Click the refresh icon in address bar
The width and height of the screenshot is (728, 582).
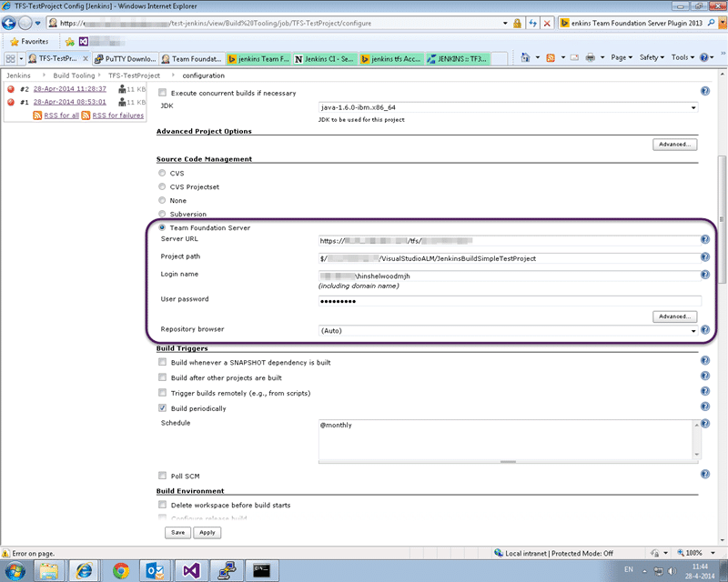tap(532, 24)
